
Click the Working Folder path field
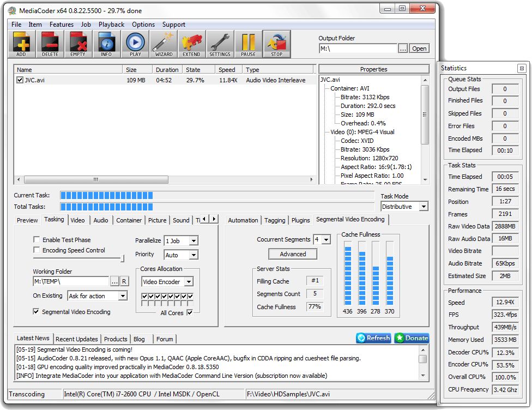[x=70, y=281]
